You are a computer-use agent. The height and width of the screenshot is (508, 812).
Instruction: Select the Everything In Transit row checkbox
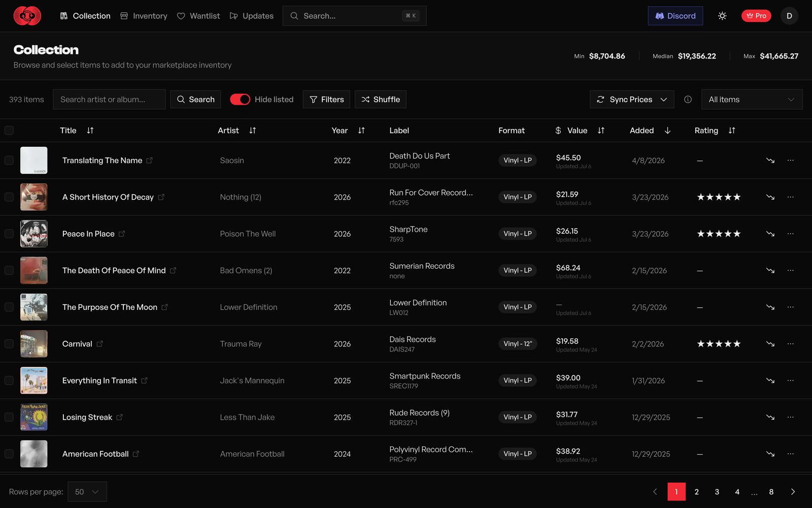[x=9, y=380]
